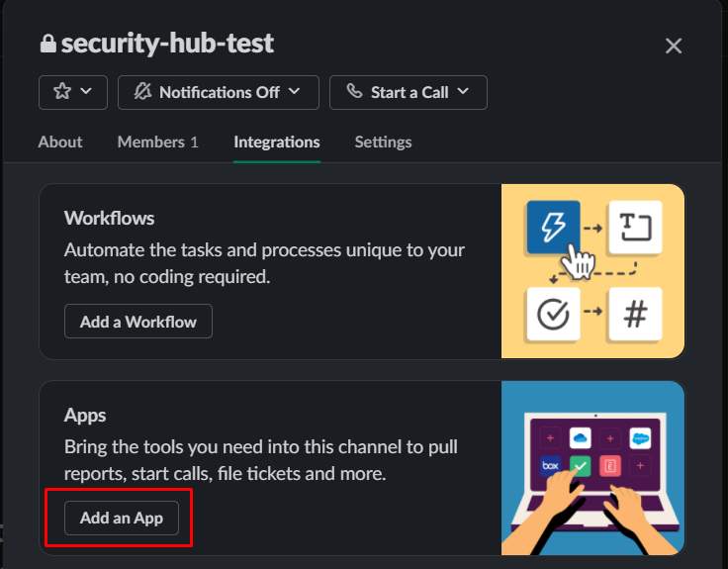Open the Notifications Off dropdown
Image resolution: width=728 pixels, height=569 pixels.
click(219, 92)
